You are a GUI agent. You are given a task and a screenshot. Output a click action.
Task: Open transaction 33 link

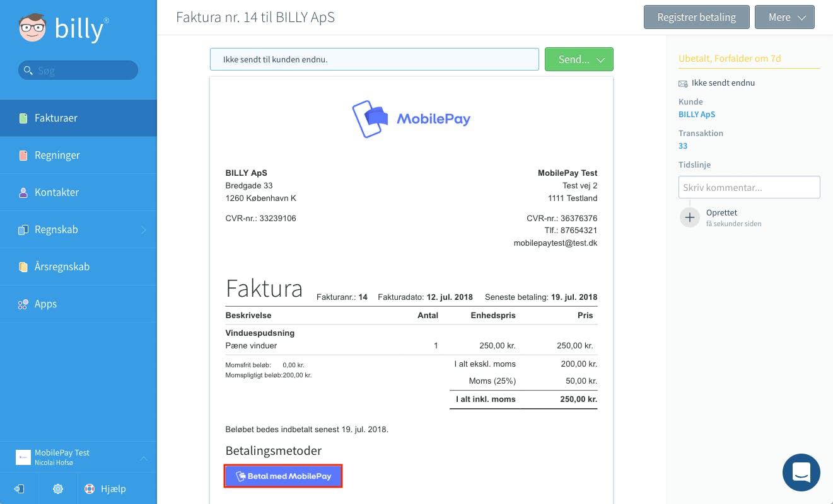tap(683, 146)
